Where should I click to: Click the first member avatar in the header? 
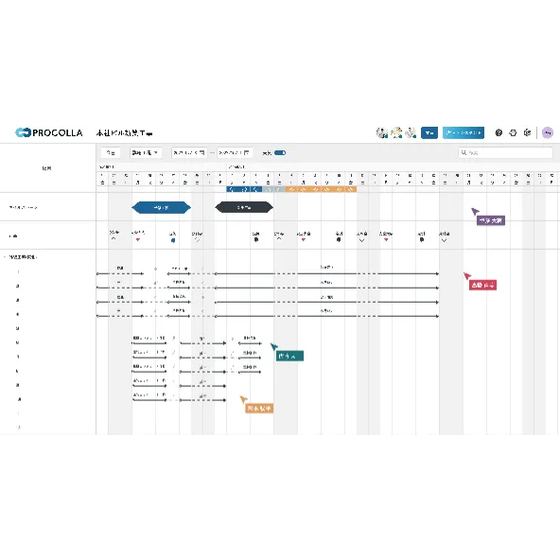coord(382,132)
